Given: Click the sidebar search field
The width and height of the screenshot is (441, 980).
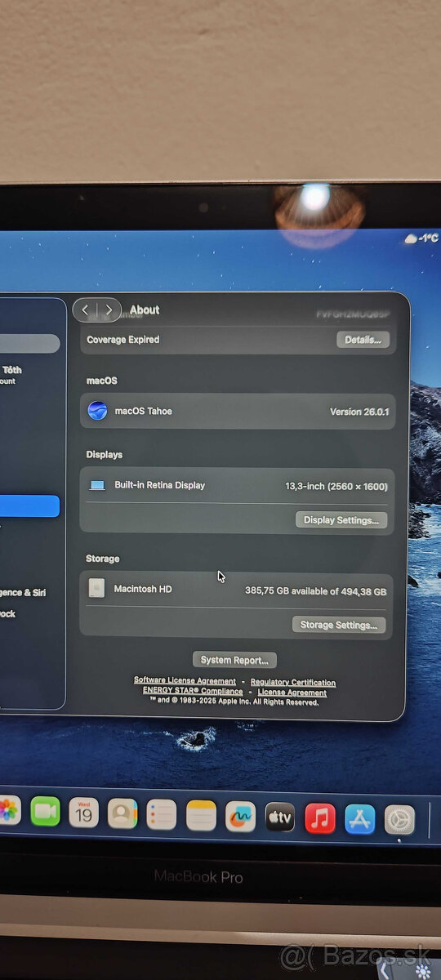Looking at the screenshot, I should click(29, 343).
